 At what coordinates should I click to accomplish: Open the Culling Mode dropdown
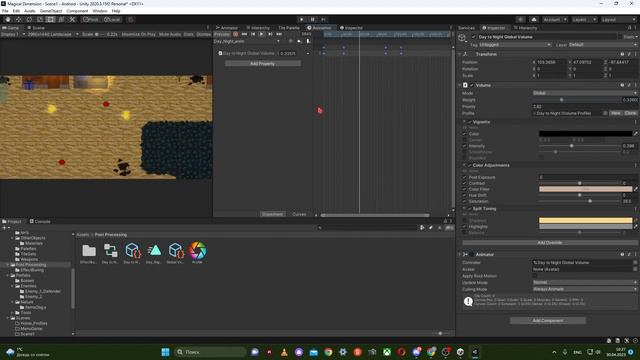585,289
